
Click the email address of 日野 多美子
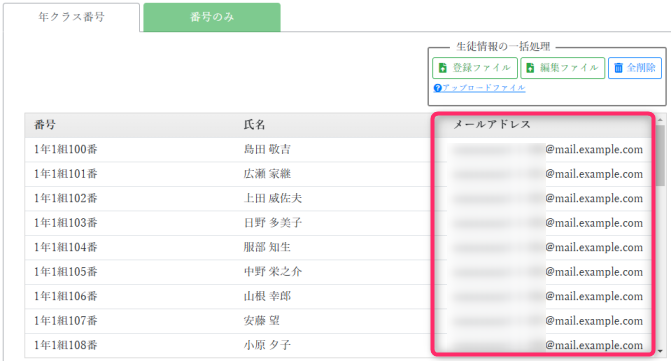pos(547,223)
